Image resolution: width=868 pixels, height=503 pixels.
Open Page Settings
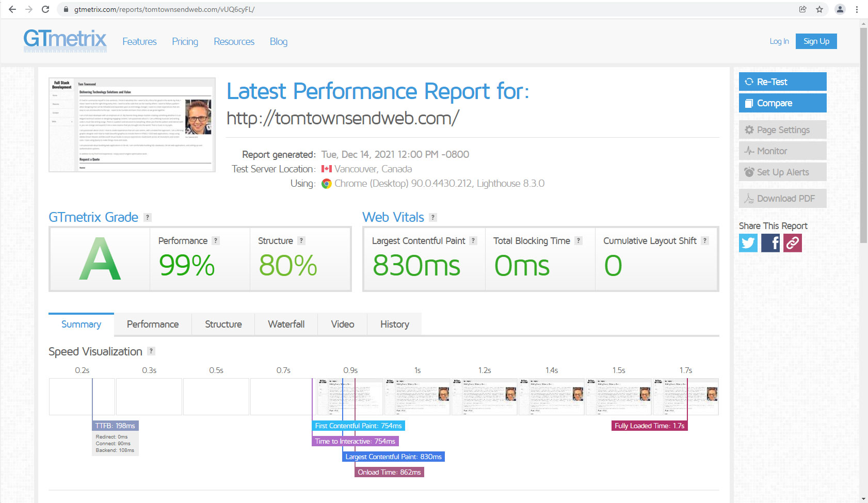tap(783, 129)
